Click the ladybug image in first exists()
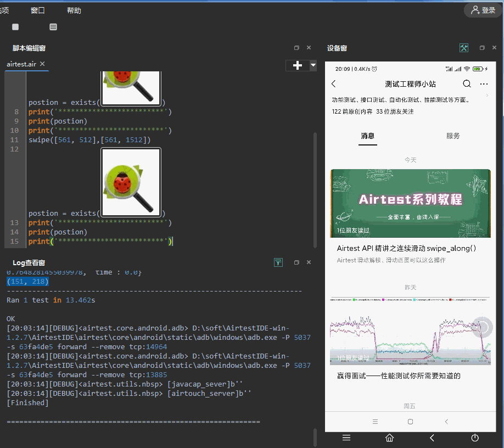 coord(131,88)
